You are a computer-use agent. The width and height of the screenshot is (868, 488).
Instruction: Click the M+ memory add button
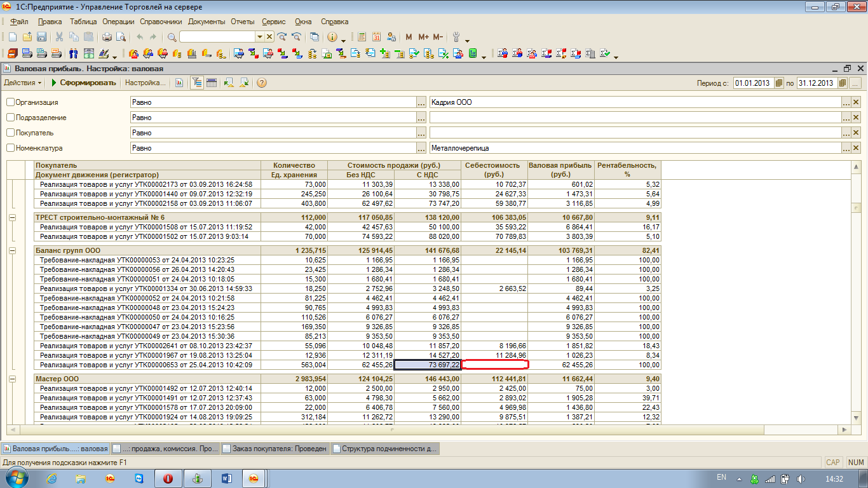click(x=423, y=37)
